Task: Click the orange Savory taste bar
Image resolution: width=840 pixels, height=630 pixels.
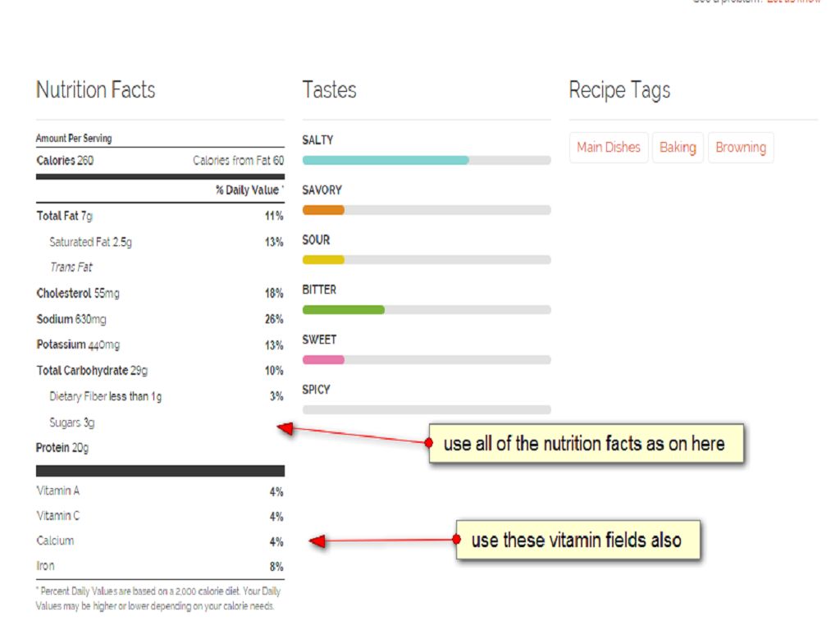Action: [323, 210]
